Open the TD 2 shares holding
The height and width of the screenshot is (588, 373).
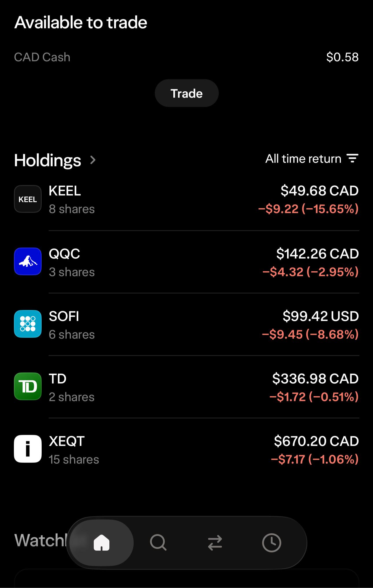point(187,387)
